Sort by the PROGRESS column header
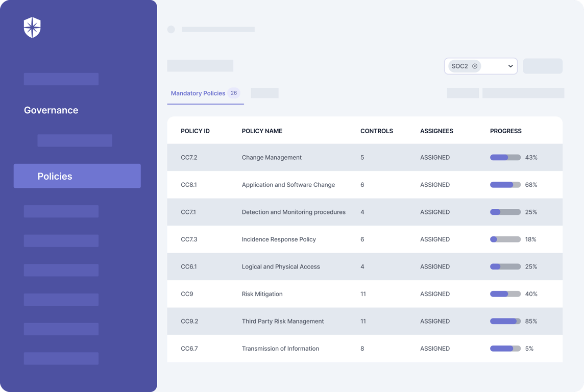 pyautogui.click(x=505, y=131)
